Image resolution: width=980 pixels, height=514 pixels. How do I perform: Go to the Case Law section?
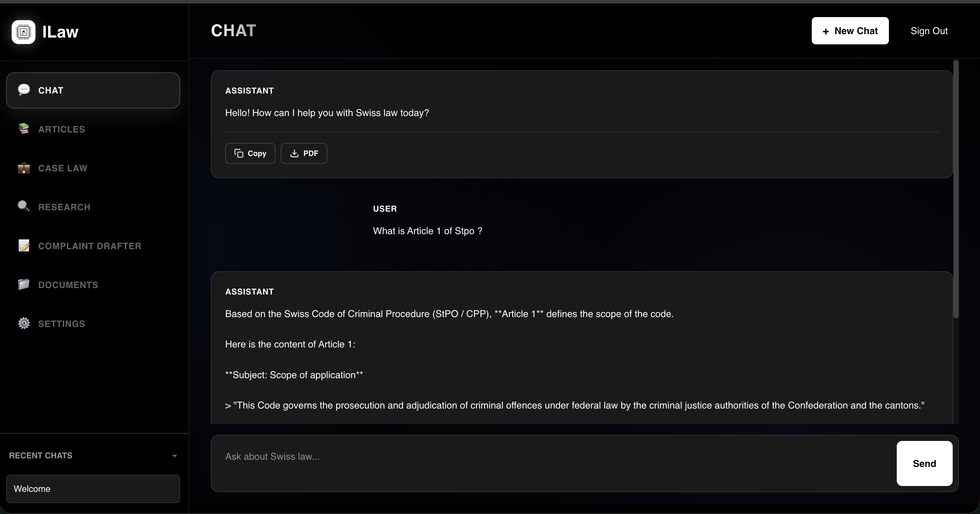pos(63,168)
